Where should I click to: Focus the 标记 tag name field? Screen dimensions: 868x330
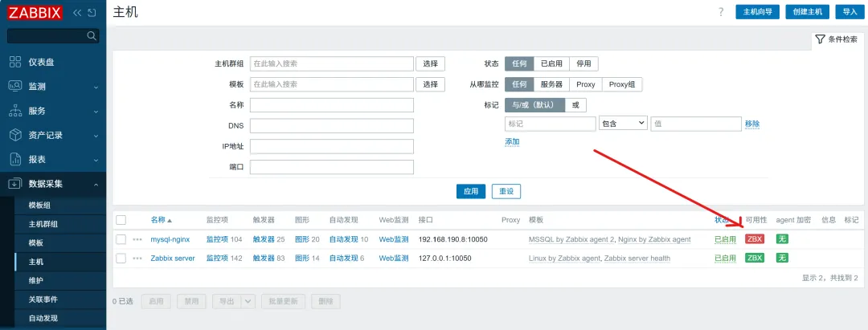tap(551, 124)
